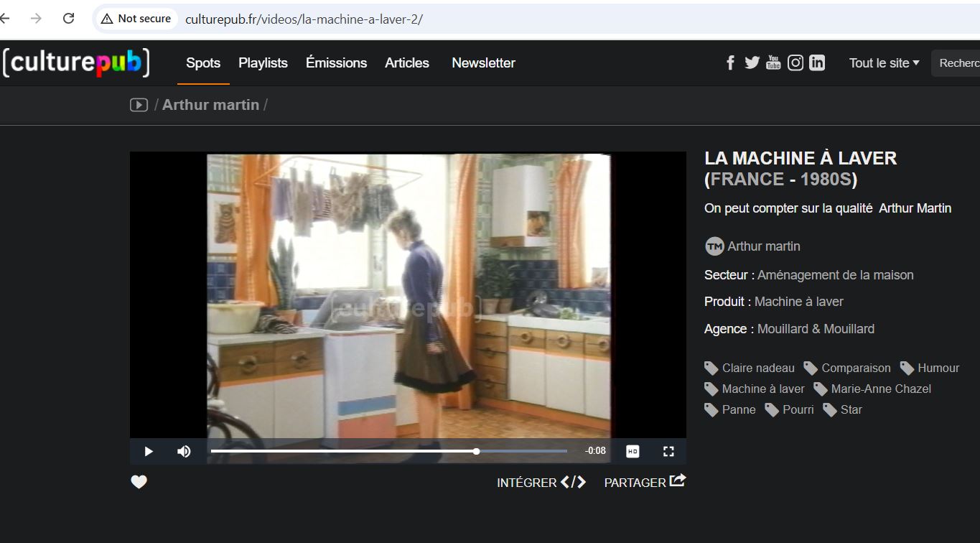Open the Mouillard & Mouillard agency link

click(816, 329)
